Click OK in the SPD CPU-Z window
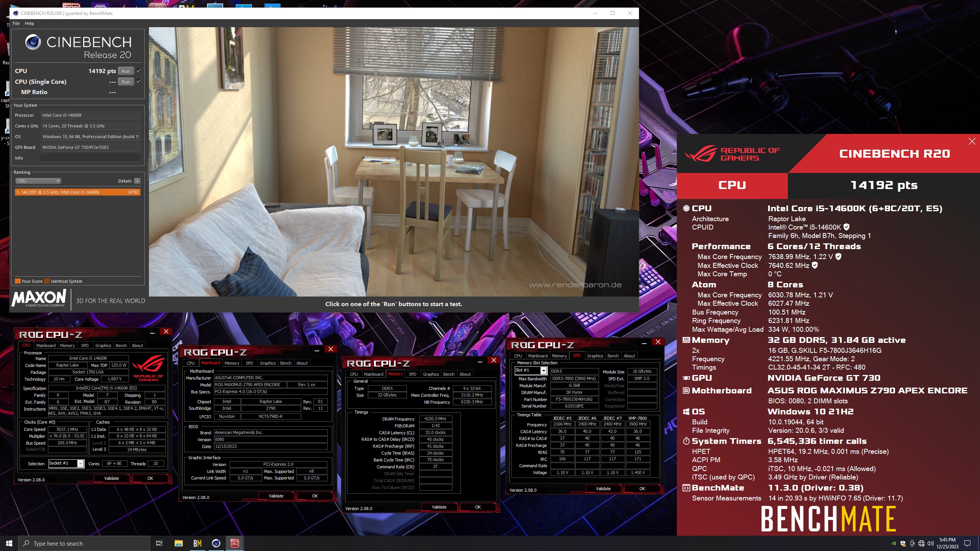 [x=642, y=489]
